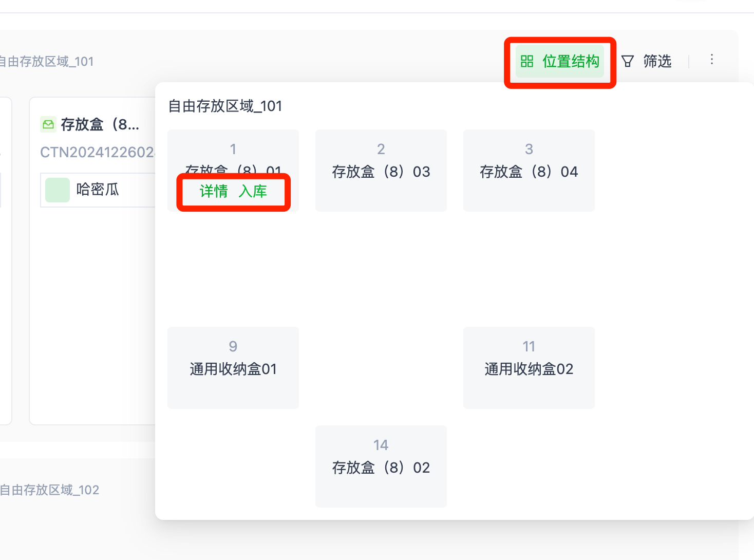This screenshot has height=560, width=754.
Task: Click the grid icon on the 位置结构 button
Action: (x=527, y=62)
